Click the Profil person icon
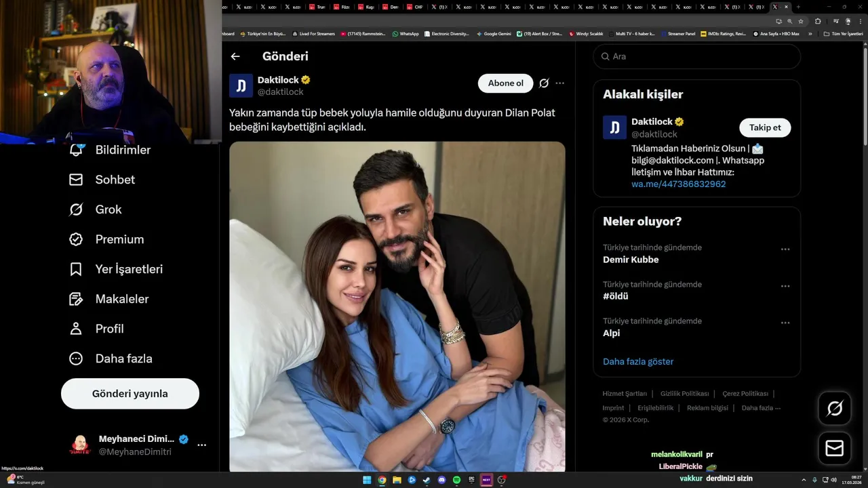The height and width of the screenshot is (488, 868). point(76,329)
